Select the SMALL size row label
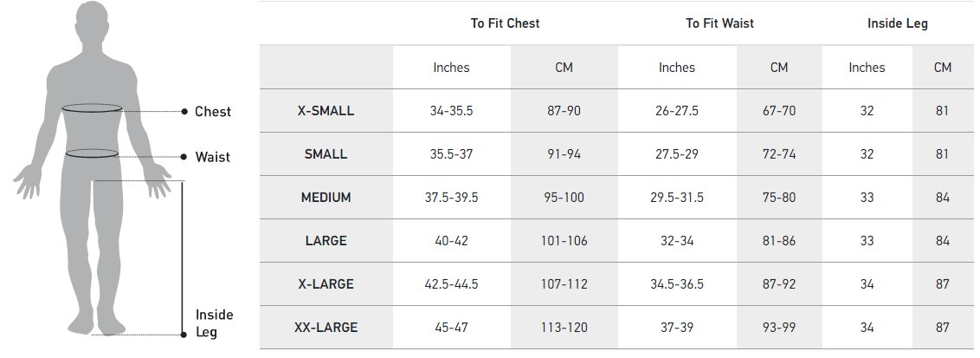980x358 pixels. click(326, 154)
